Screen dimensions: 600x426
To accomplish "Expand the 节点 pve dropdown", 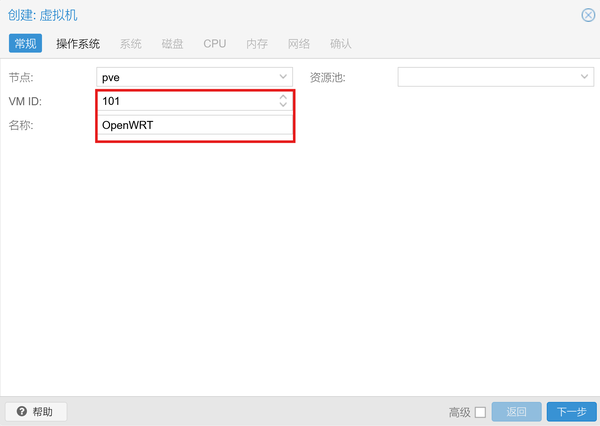I will [x=283, y=77].
